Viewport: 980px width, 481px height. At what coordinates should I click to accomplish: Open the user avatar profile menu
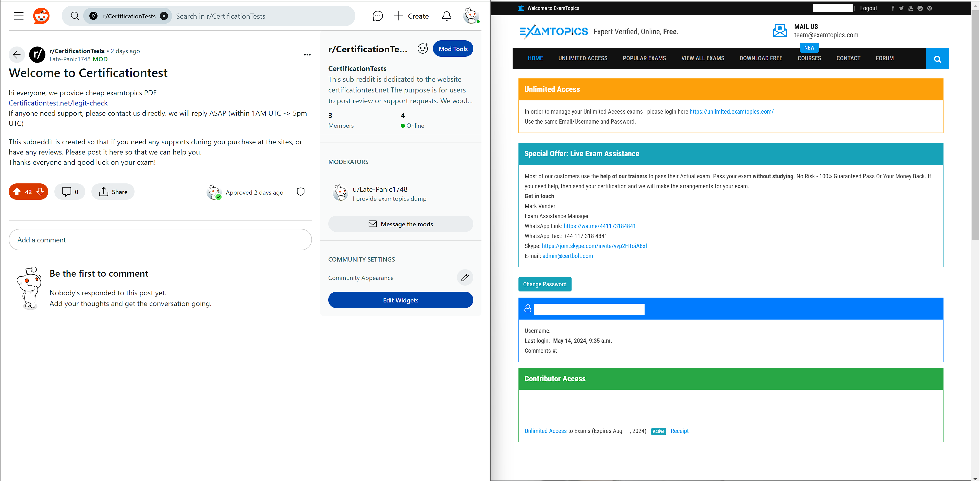click(x=470, y=16)
